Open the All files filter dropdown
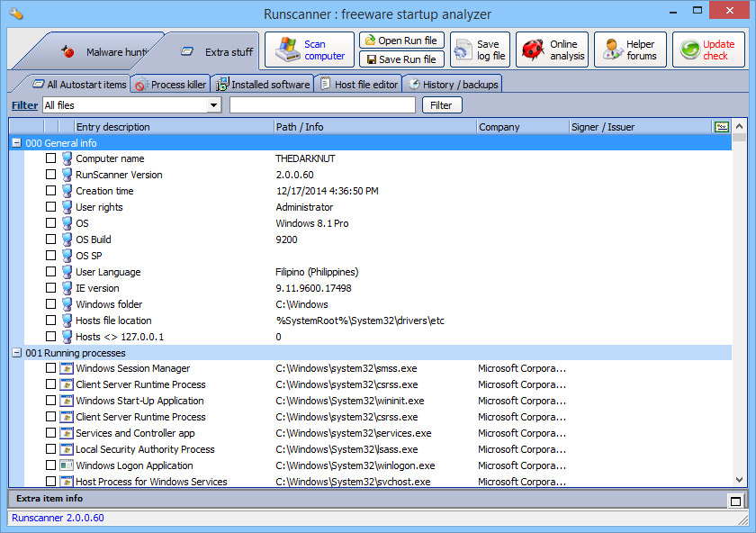The height and width of the screenshot is (533, 756). tap(215, 104)
